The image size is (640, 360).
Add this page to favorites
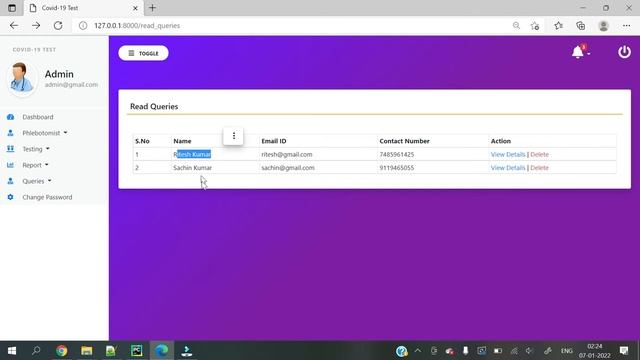tap(535, 26)
